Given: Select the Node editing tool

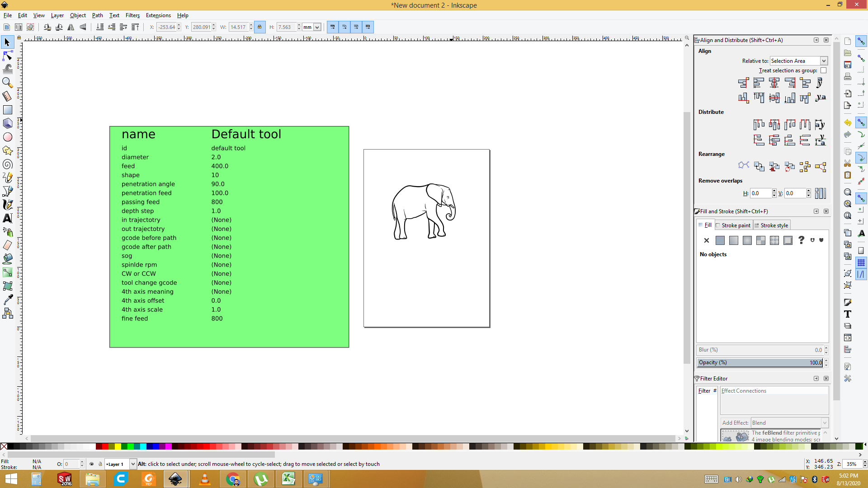Looking at the screenshot, I should tap(8, 56).
